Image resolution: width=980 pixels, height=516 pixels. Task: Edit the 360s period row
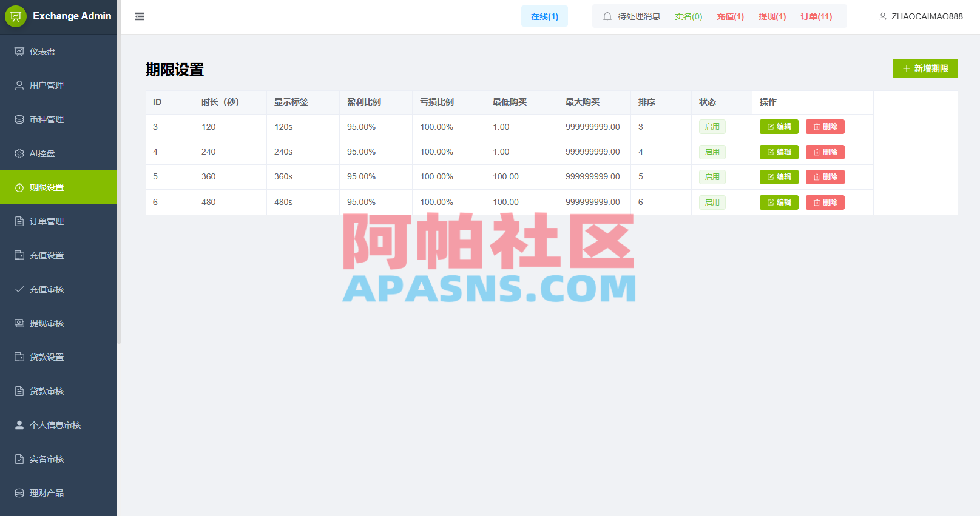click(x=779, y=177)
